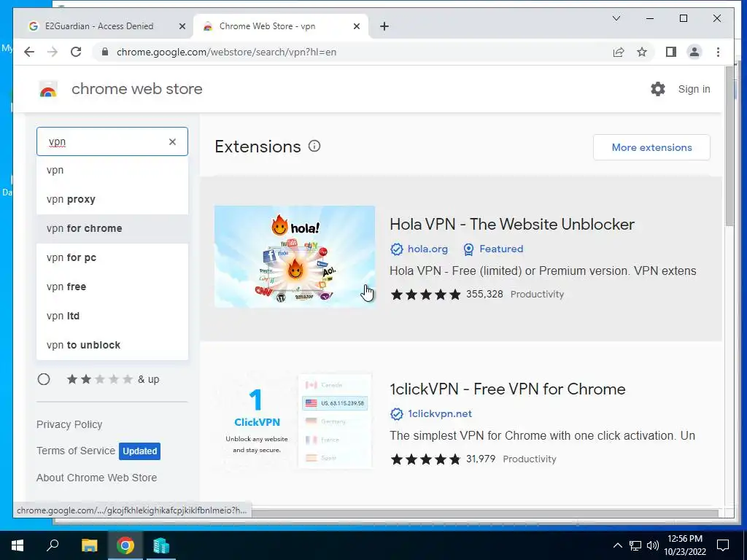
Task: Click the Extensions info icon
Action: pyautogui.click(x=314, y=146)
